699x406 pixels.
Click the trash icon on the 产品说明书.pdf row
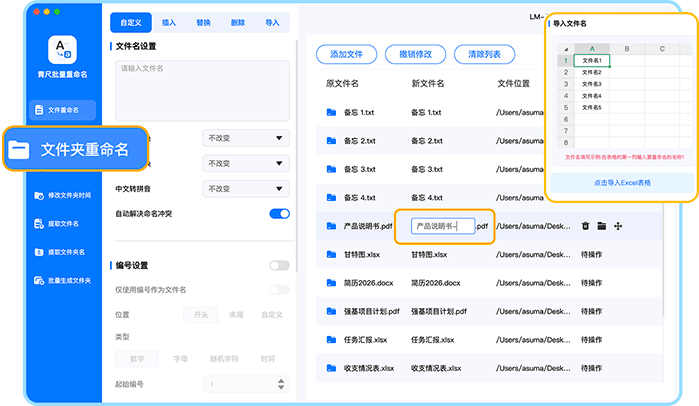(585, 227)
